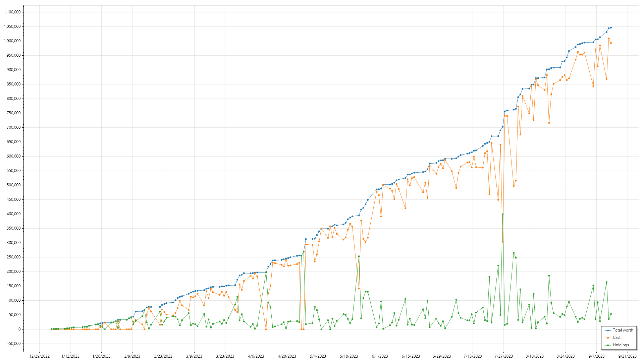Click the 650,000 y-axis label
This screenshot has width=644, height=362.
click(14, 142)
